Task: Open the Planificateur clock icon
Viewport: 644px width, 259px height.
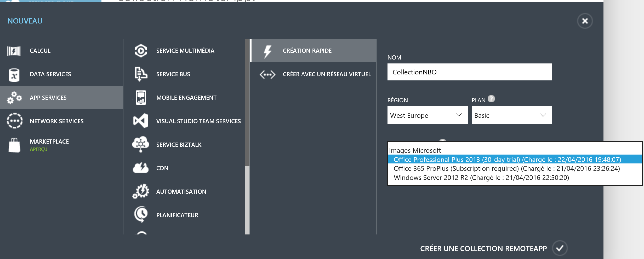Action: click(x=141, y=215)
